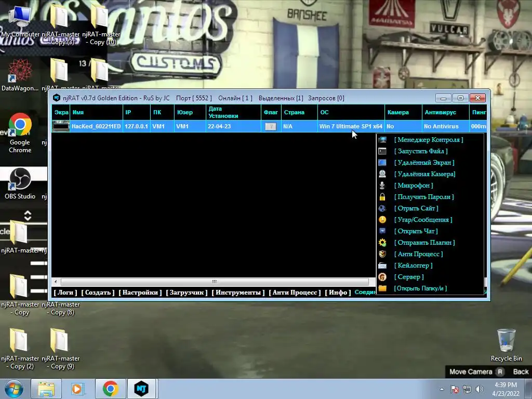Click the globe icon beside Отрыть Сайт
This screenshot has height=399, width=532.
point(382,208)
